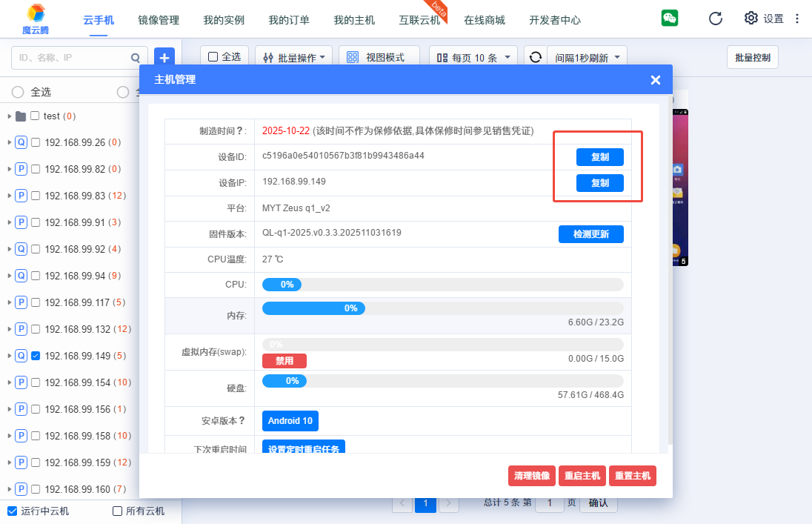Click the search magnifier icon
This screenshot has width=812, height=524.
coord(136,57)
